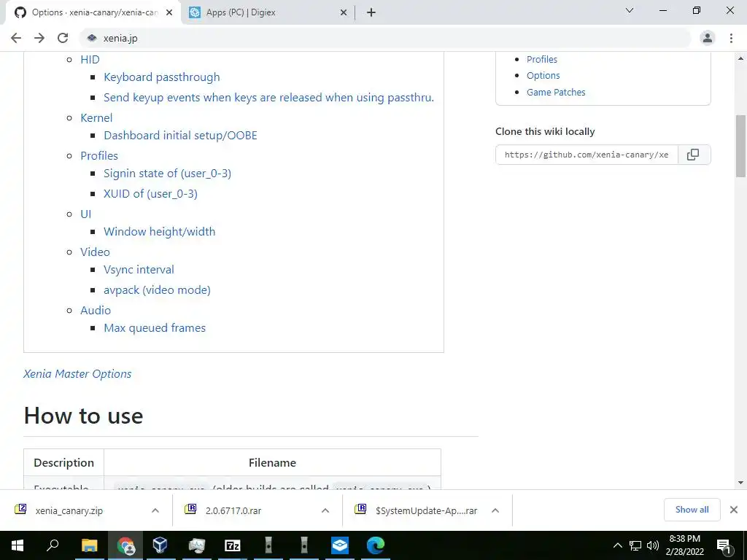Image resolution: width=747 pixels, height=560 pixels.
Task: Open the Send keyup events link
Action: pos(268,98)
